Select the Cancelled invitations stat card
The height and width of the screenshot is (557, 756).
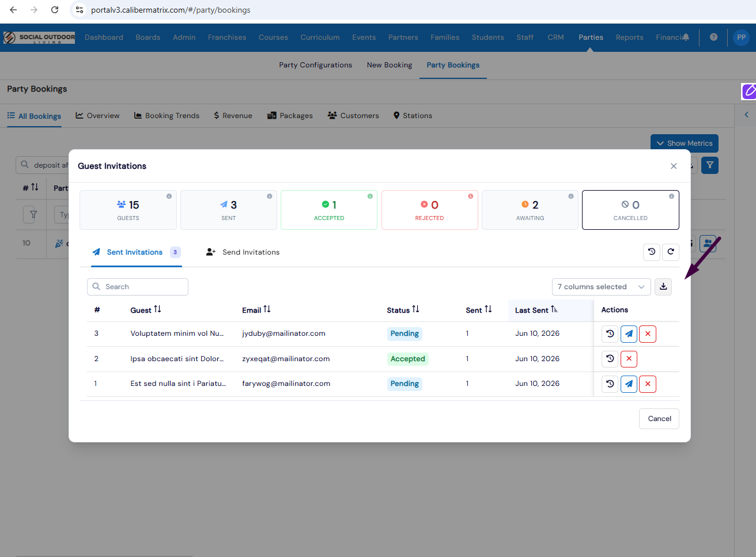click(630, 210)
